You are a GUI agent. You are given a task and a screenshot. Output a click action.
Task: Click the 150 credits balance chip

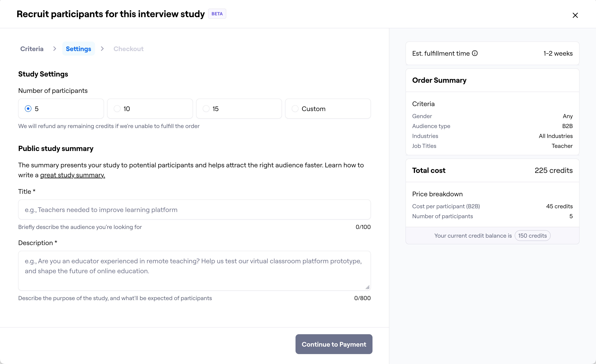pos(532,235)
